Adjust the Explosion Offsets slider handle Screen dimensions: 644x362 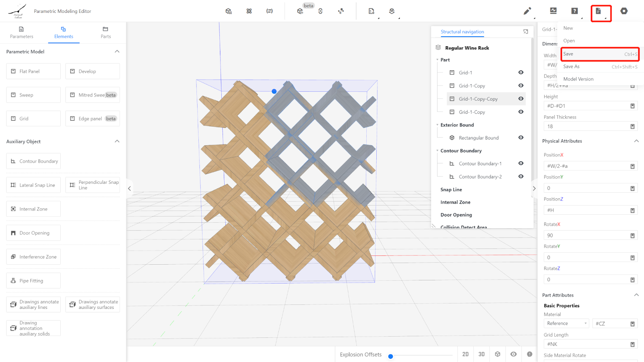[x=390, y=356]
